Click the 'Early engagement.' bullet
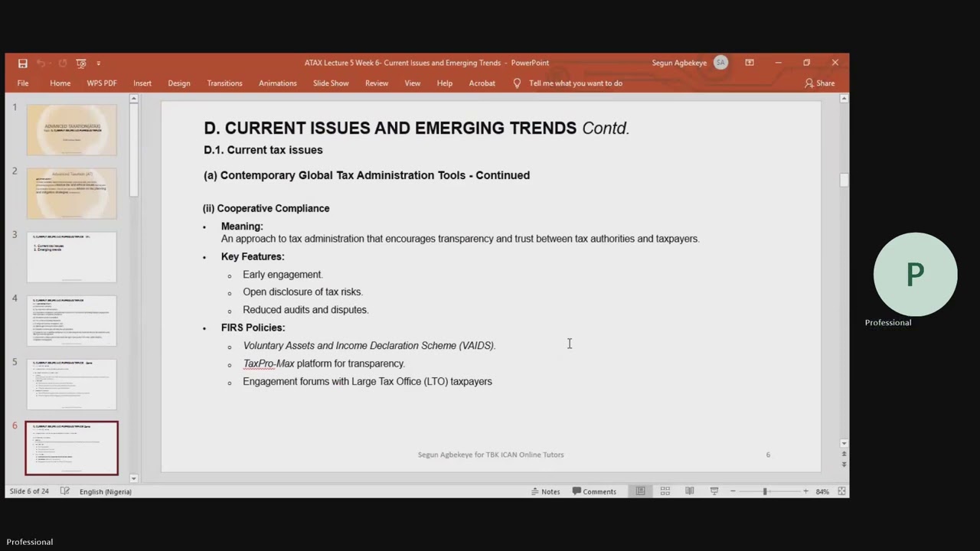Viewport: 980px width, 551px height. (283, 274)
